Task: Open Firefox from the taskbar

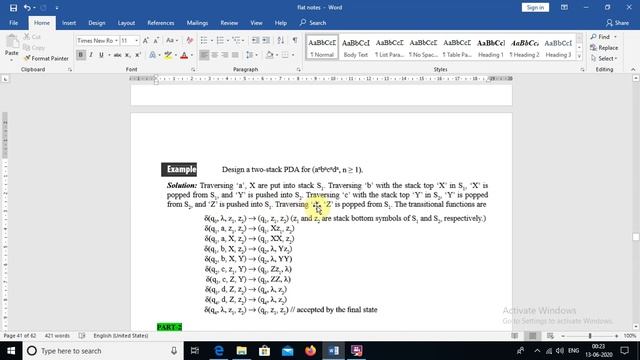Action: [310, 351]
